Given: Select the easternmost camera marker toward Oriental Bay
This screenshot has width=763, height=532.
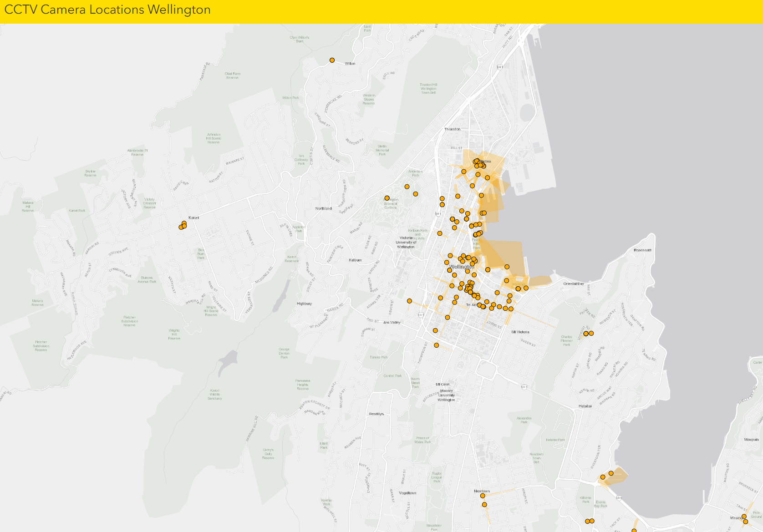Looking at the screenshot, I should coord(526,288).
